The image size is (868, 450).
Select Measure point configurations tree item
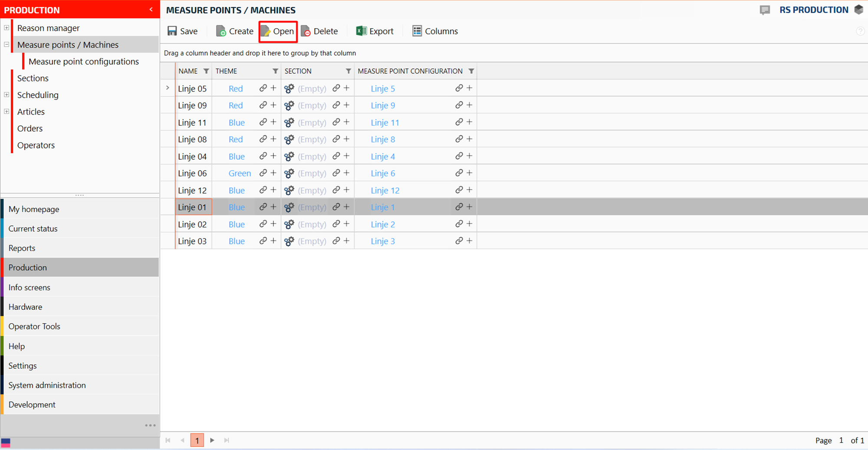pos(83,62)
